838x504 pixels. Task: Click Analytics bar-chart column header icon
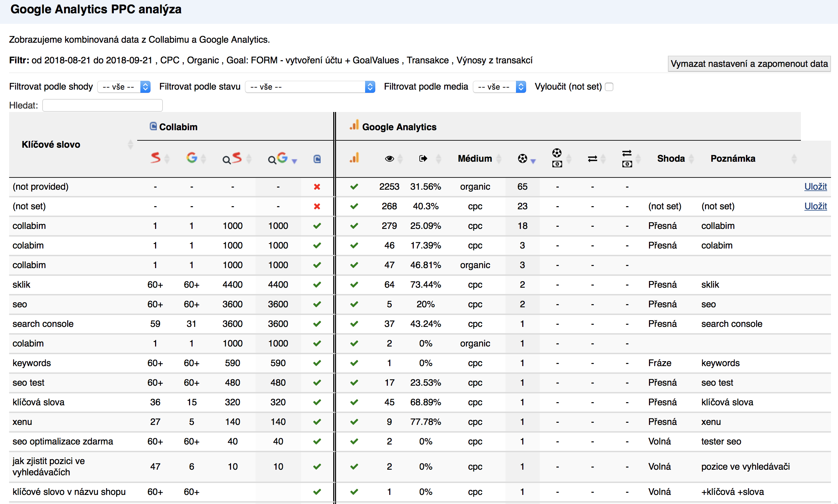(x=354, y=158)
